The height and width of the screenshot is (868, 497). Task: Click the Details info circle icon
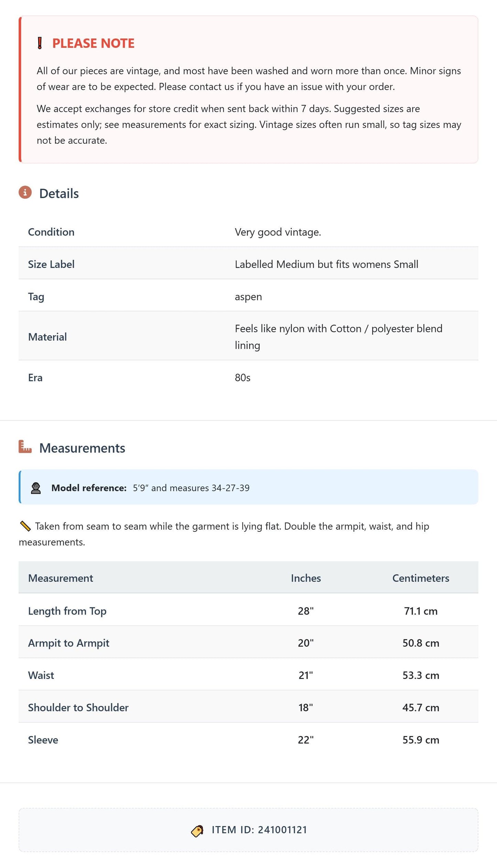tap(25, 193)
